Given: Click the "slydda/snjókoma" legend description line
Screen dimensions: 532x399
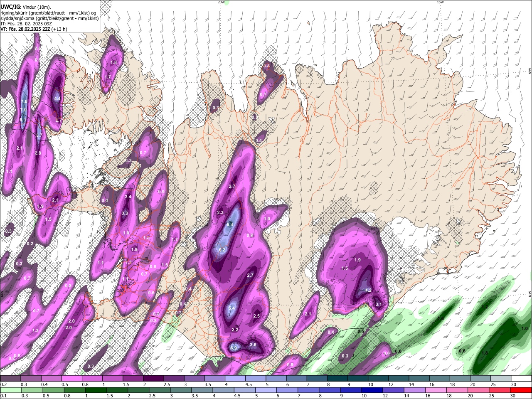Looking at the screenshot, I should (49, 18).
